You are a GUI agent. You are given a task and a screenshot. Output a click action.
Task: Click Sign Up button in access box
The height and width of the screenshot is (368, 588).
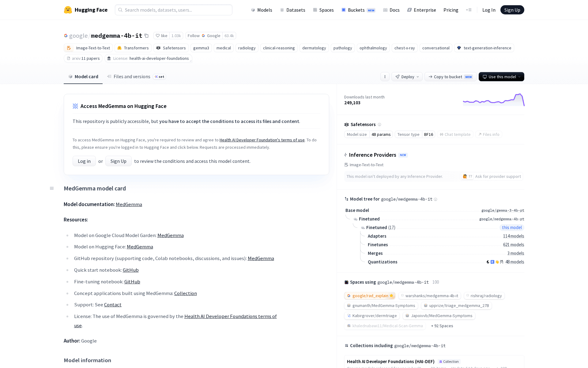119,161
